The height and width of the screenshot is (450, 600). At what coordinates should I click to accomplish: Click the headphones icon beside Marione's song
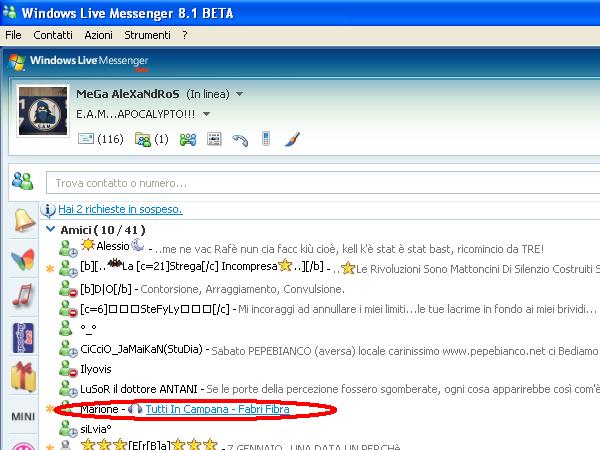[x=135, y=409]
